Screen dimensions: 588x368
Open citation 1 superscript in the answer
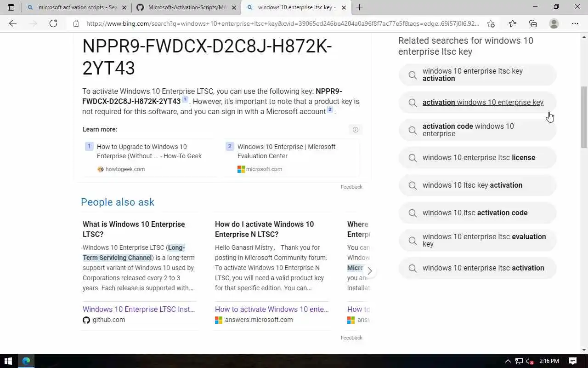[185, 99]
